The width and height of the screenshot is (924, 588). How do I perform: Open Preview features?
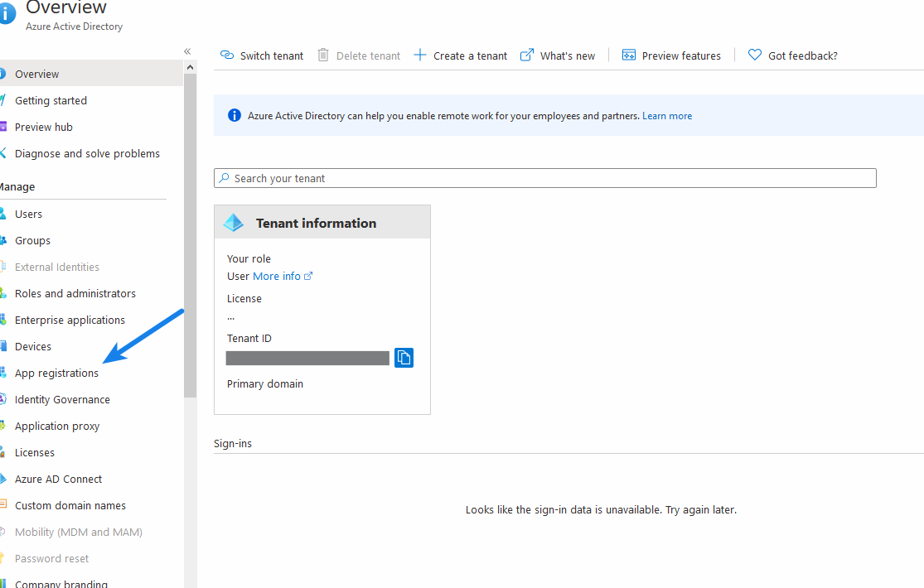671,55
